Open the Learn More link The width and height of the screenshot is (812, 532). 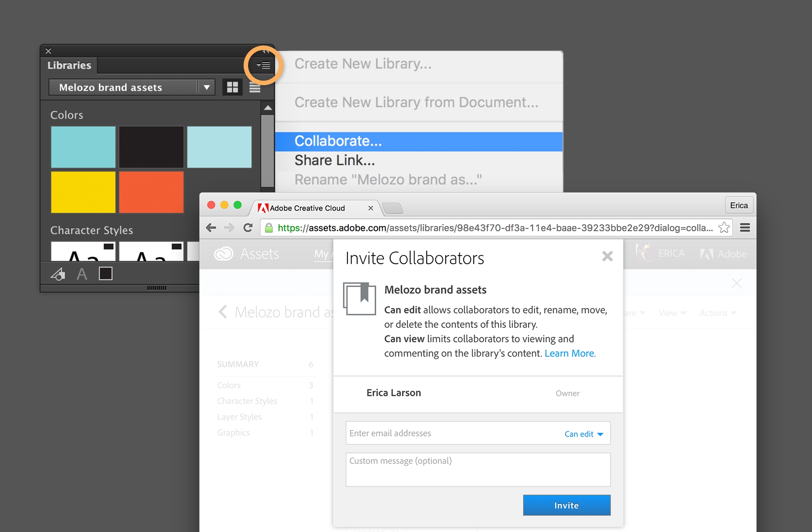tap(570, 353)
